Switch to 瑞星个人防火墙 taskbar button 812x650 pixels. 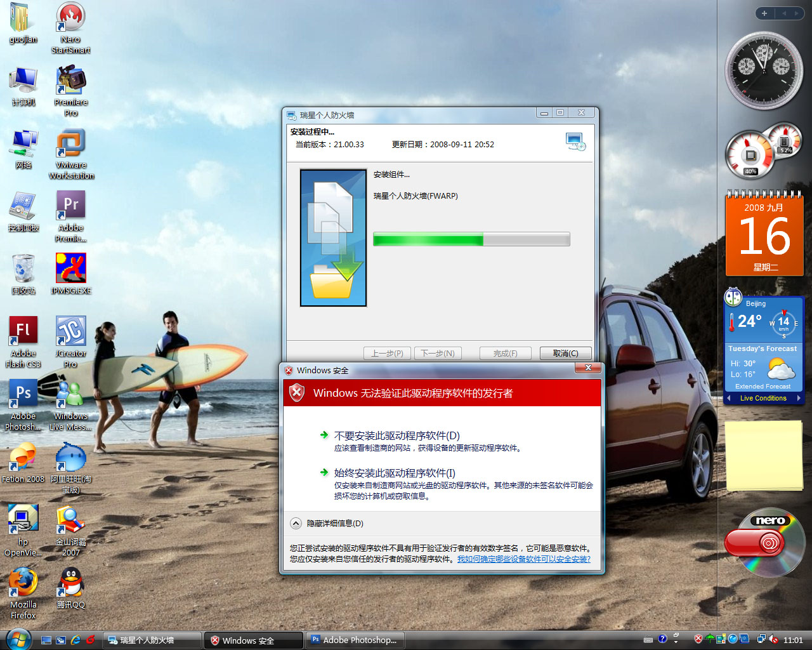coord(152,640)
